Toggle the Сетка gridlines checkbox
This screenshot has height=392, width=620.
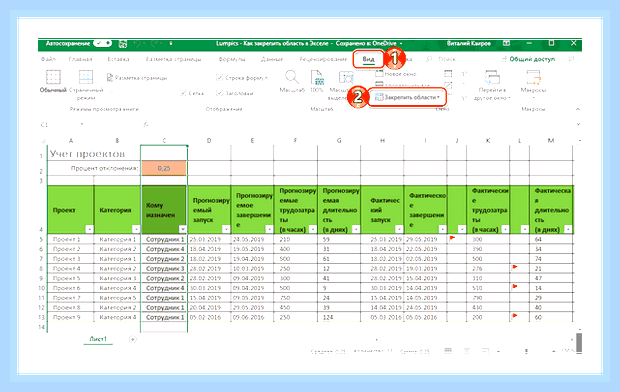click(x=183, y=93)
